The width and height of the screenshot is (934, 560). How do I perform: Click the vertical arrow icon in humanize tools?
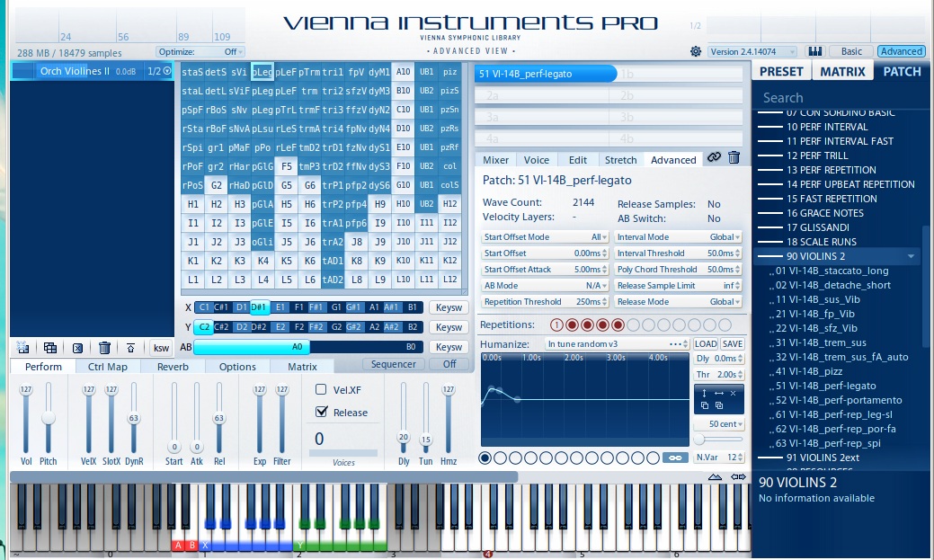click(704, 393)
